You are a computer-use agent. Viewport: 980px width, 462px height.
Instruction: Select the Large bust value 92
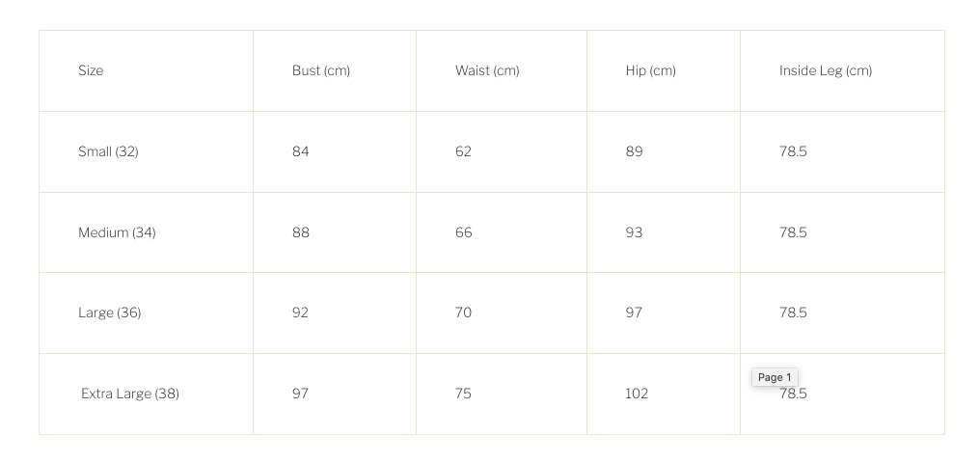coord(301,313)
